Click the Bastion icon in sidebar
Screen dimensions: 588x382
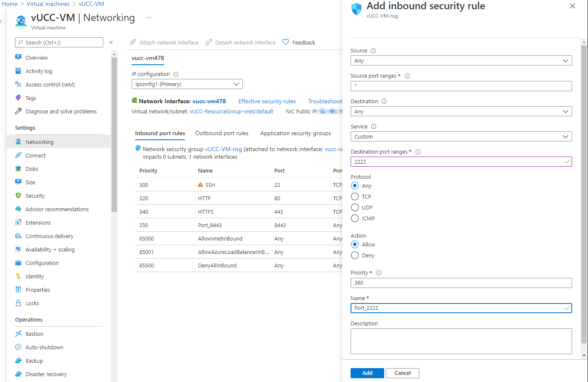18,334
